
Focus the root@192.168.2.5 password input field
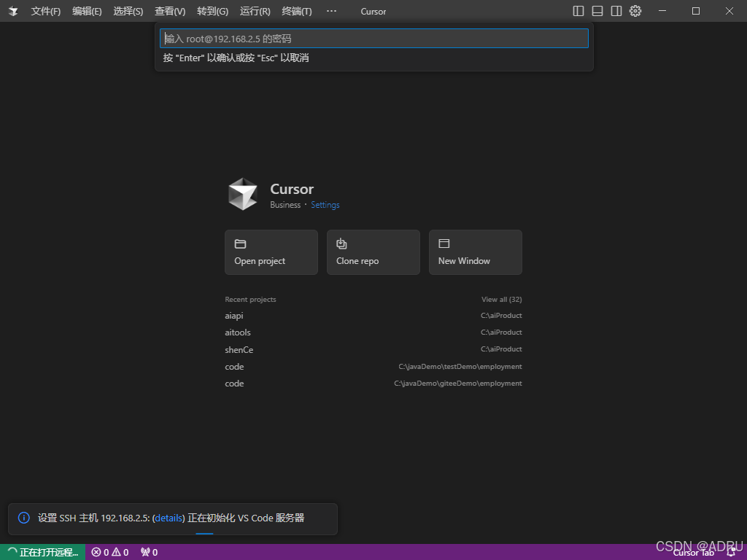(374, 39)
